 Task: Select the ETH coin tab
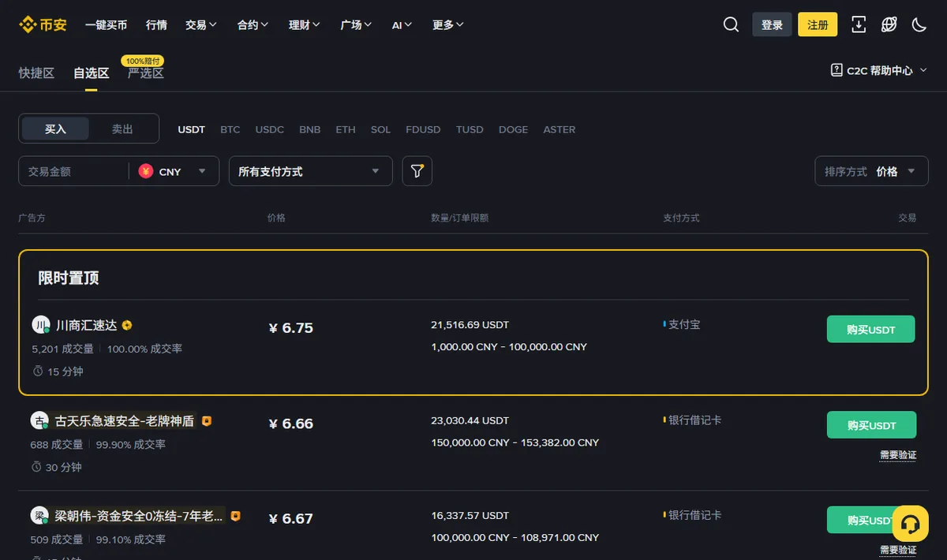coord(346,129)
